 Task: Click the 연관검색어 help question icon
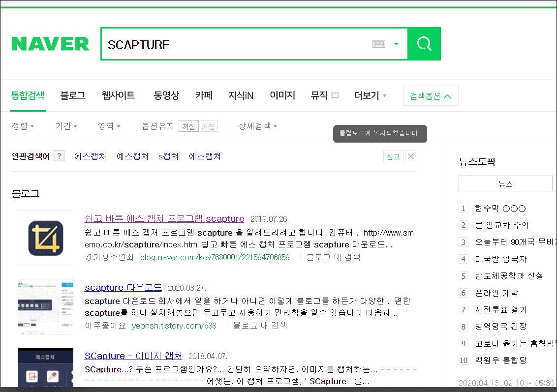pyautogui.click(x=59, y=156)
